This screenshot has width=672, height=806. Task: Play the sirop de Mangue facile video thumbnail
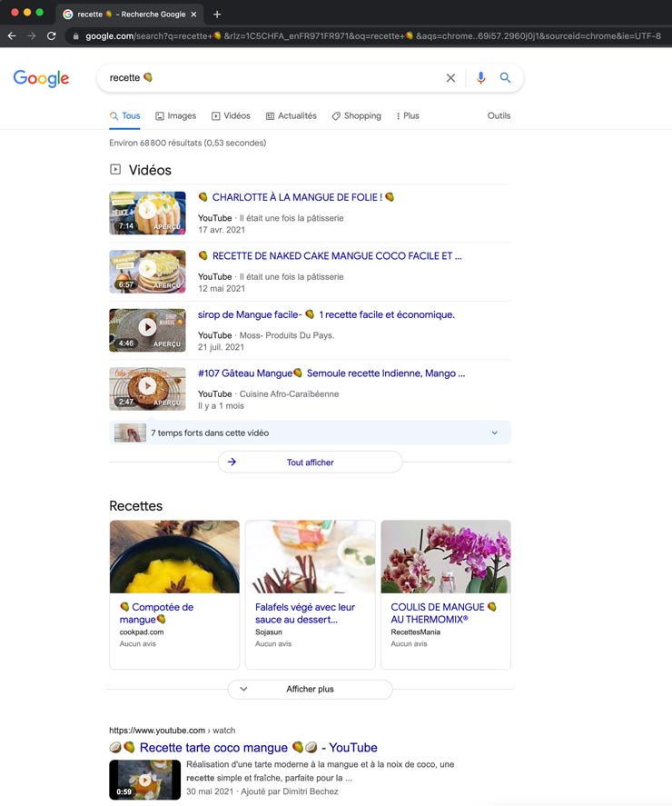(147, 330)
